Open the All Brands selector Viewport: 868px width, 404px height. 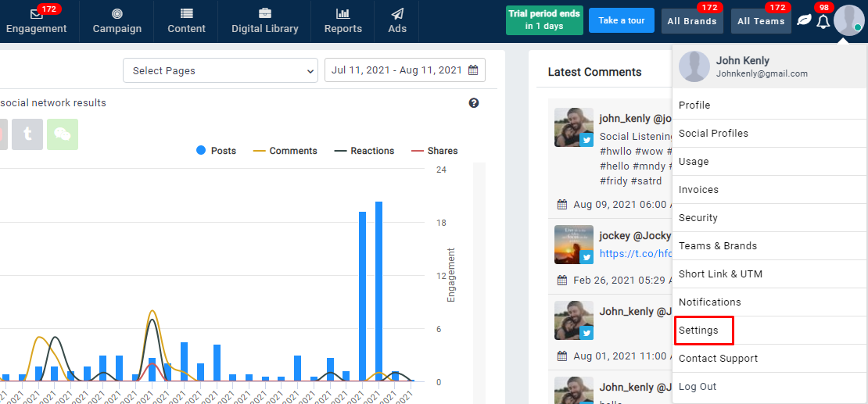(692, 21)
